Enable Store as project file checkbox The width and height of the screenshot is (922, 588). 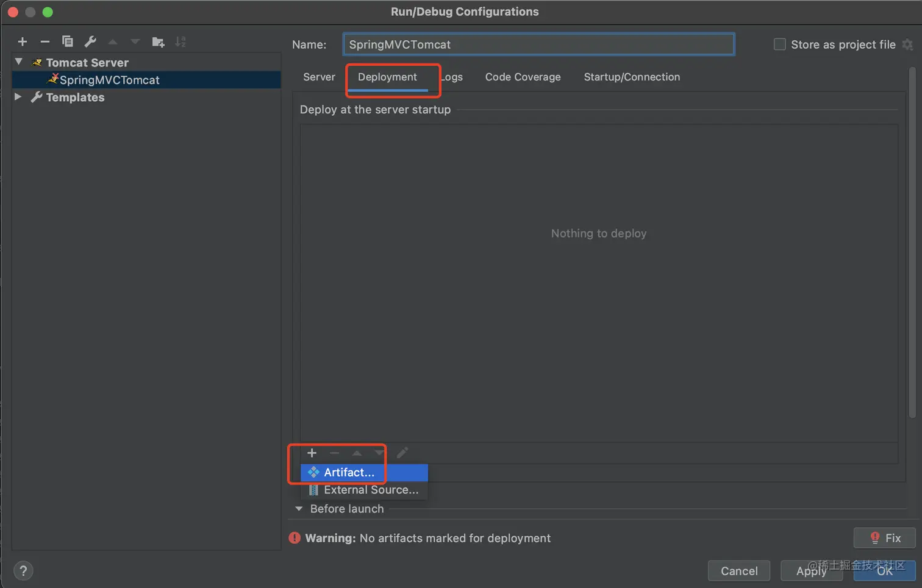click(x=779, y=44)
